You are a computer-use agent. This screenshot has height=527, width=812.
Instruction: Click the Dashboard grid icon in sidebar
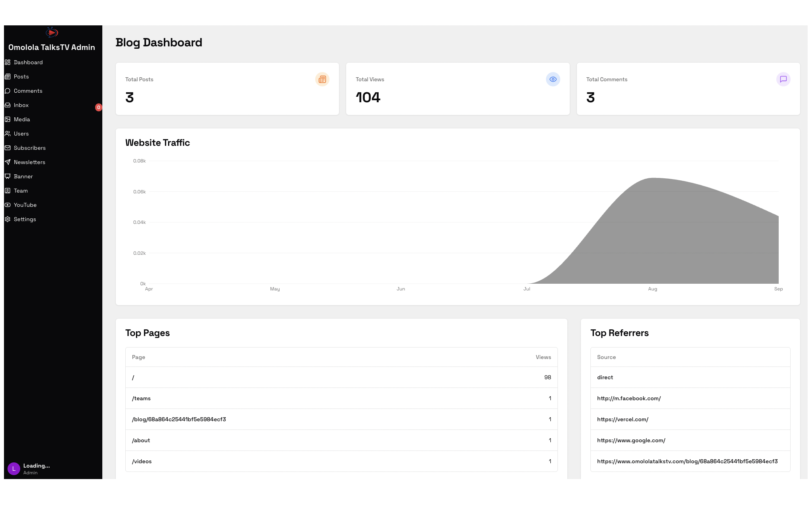tap(8, 62)
